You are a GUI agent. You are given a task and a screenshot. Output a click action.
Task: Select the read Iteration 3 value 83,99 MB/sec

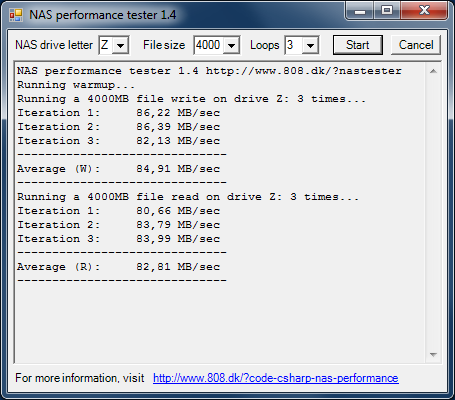coord(178,239)
